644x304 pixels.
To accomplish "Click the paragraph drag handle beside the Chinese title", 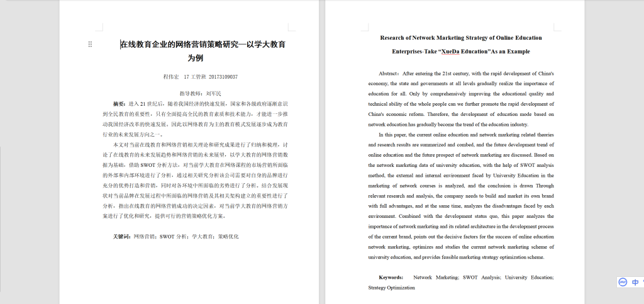I will [x=90, y=44].
